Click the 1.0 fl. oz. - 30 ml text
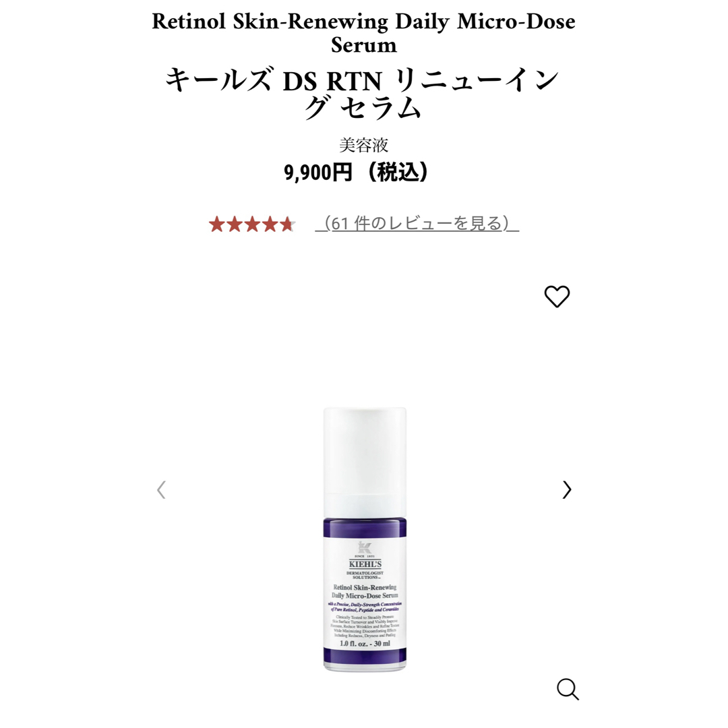728x728 pixels. (x=365, y=644)
